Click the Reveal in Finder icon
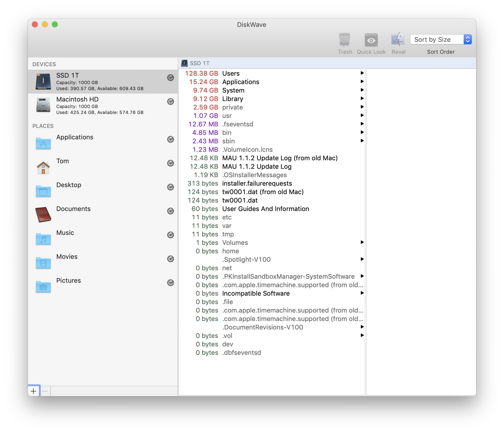The image size is (504, 433). 398,39
